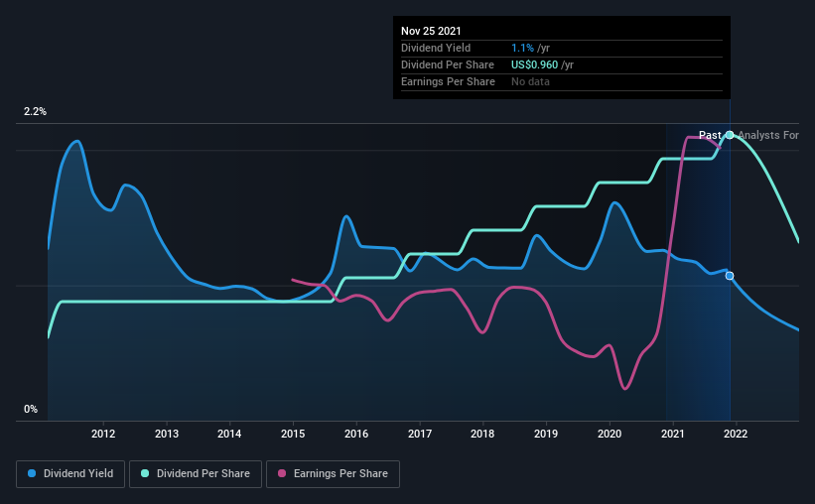The width and height of the screenshot is (815, 504).
Task: Click the Dividend Yield data point marker
Action: 730,276
